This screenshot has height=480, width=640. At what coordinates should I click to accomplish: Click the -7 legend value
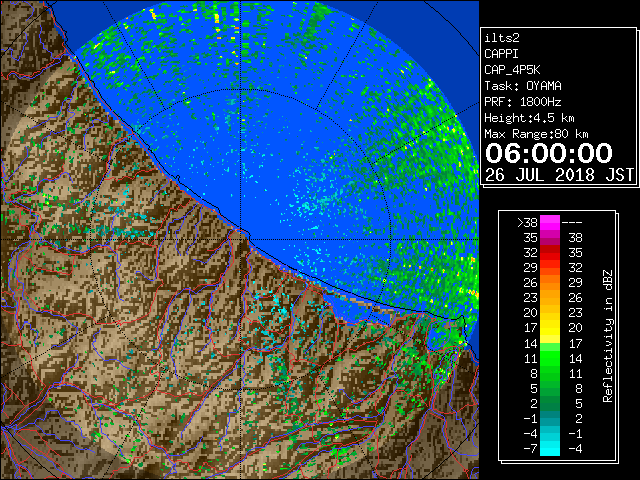coord(530,449)
